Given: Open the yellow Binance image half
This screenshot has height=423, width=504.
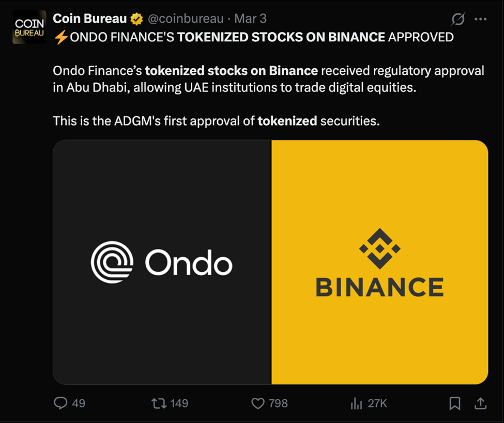Looking at the screenshot, I should 379,262.
